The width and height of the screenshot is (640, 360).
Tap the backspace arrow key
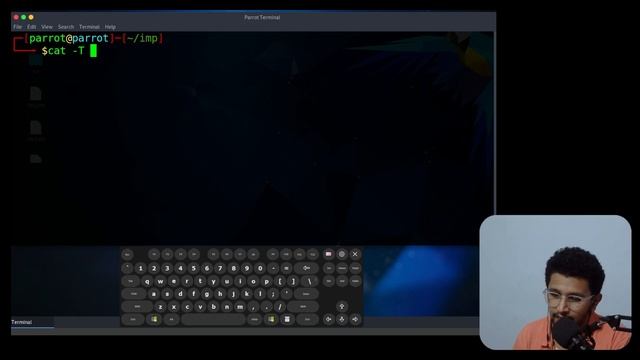306,268
